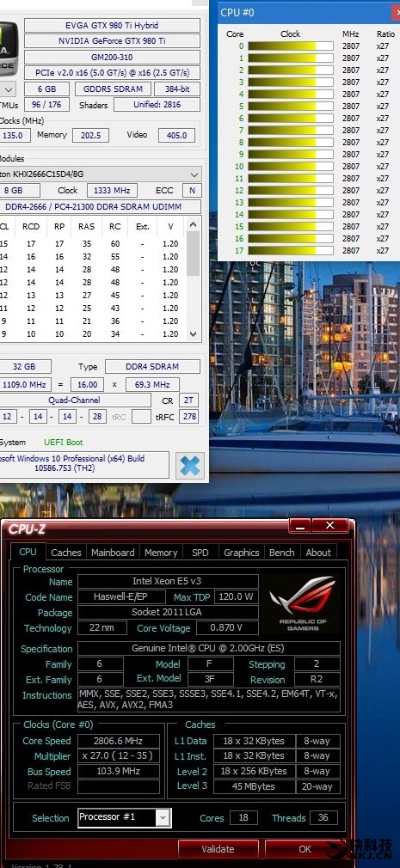Click the tRFC 278 value field

click(189, 416)
